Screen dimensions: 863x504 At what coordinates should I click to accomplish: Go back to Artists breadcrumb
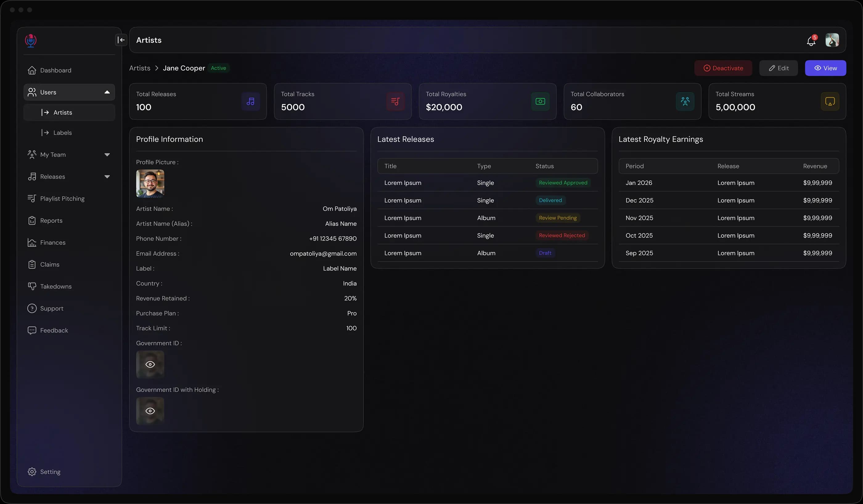(x=140, y=68)
